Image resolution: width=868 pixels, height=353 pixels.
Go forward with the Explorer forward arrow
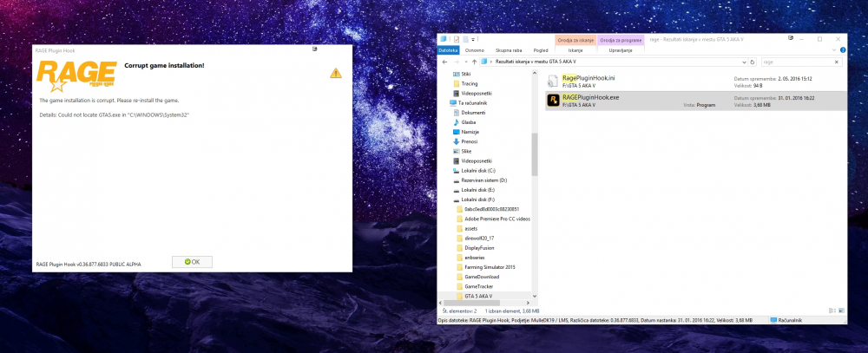point(457,62)
